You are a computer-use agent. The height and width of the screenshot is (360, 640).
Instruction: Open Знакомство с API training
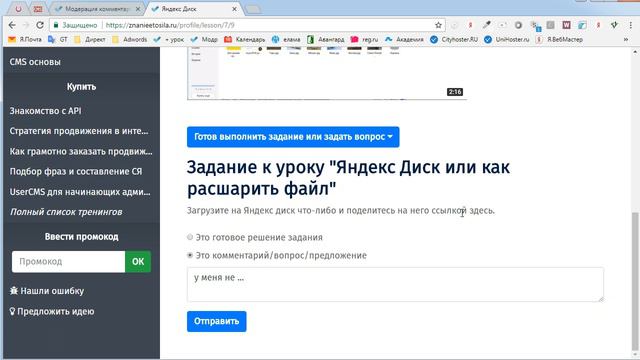(45, 111)
